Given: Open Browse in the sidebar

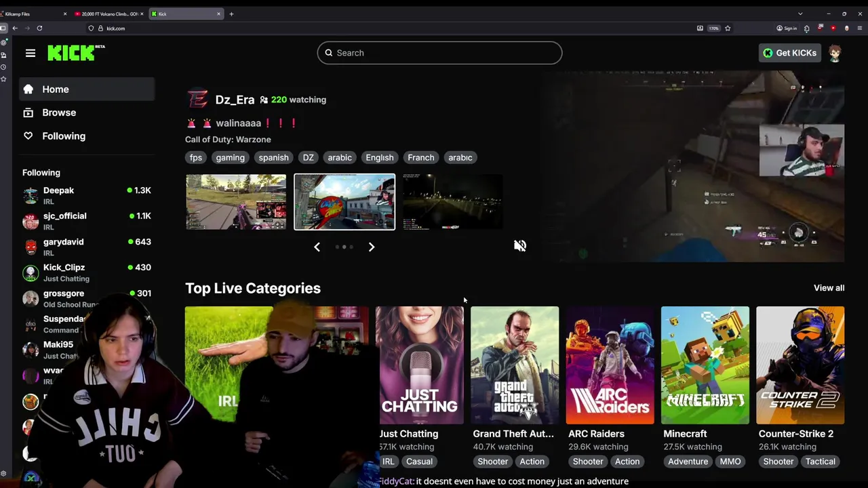Looking at the screenshot, I should click(87, 113).
